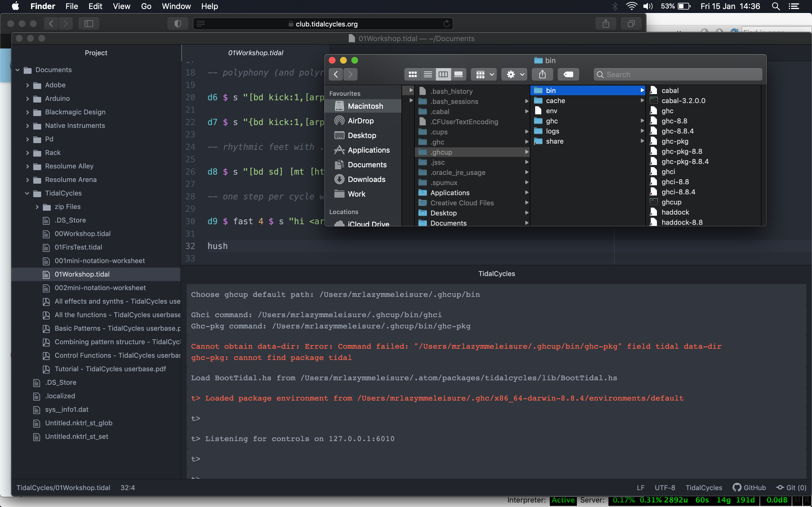812x507 pixels.
Task: Collapse the TidalCycles folder in project tree
Action: coord(27,193)
